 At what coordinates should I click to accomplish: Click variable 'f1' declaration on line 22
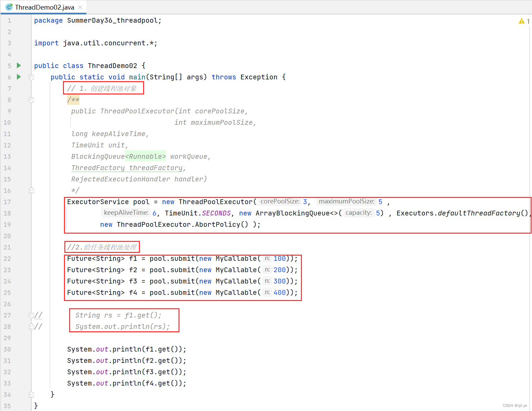[133, 259]
